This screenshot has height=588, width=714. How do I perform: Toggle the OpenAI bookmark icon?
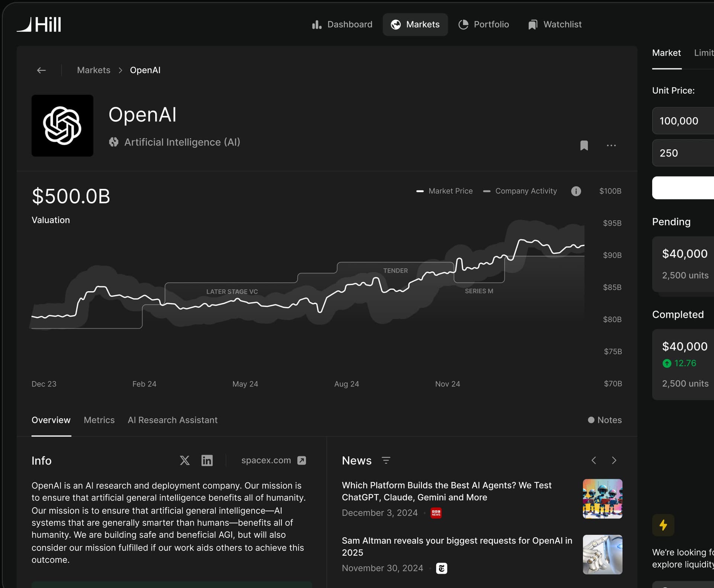coord(584,145)
